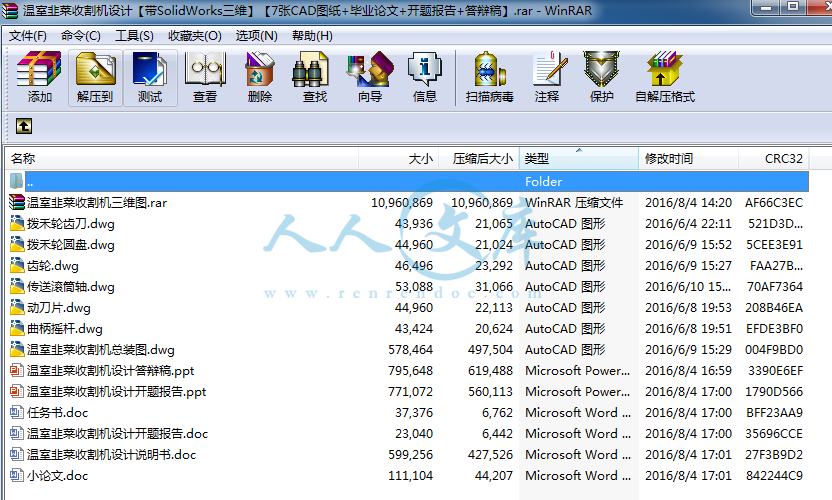The image size is (832, 500).
Task: Click the 保护 (Protect) shield icon
Action: (x=601, y=69)
